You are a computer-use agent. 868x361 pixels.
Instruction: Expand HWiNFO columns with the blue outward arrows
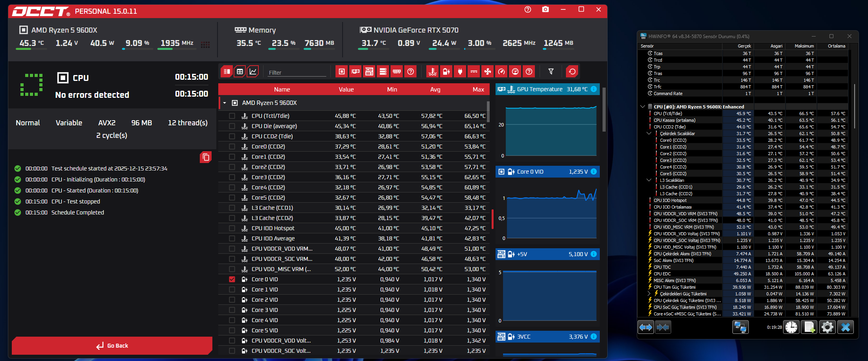point(646,327)
